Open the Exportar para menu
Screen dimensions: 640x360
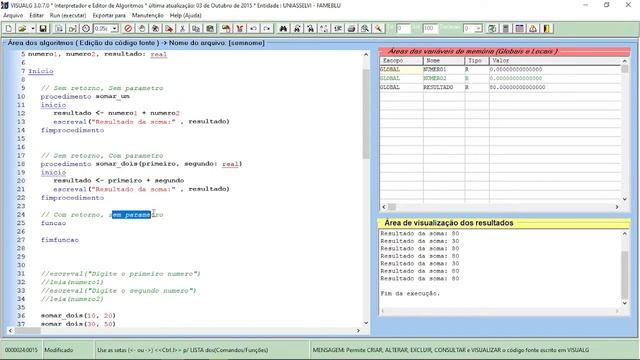tap(109, 16)
